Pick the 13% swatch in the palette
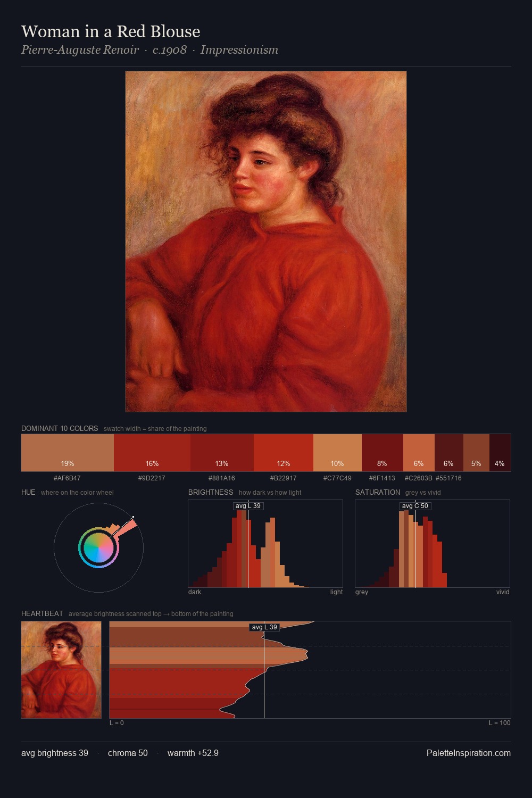Image resolution: width=532 pixels, height=798 pixels. pyautogui.click(x=222, y=453)
